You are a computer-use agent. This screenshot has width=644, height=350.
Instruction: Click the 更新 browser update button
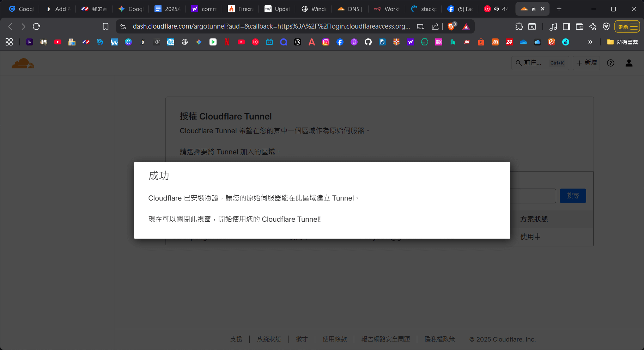[627, 27]
